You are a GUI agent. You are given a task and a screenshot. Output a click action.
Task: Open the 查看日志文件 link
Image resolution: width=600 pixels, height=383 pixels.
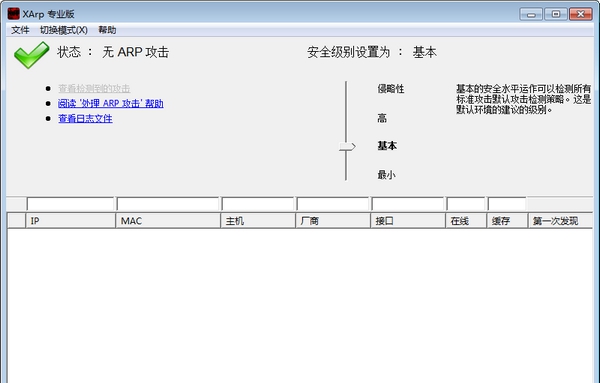(85, 119)
